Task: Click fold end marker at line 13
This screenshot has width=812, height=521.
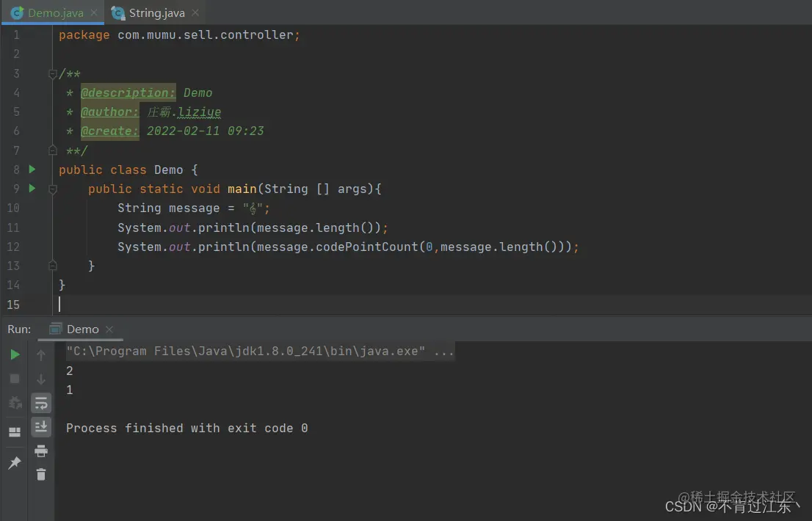Action: pyautogui.click(x=52, y=266)
